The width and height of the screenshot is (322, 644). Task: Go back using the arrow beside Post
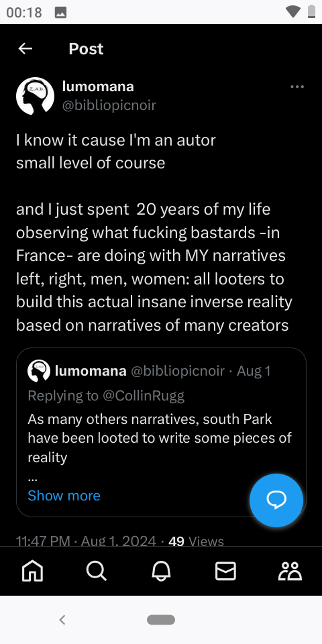click(x=25, y=48)
